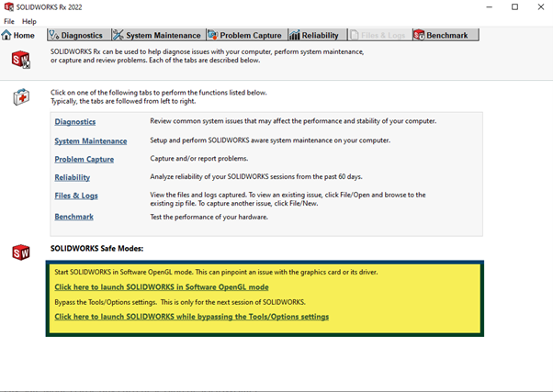Image resolution: width=553 pixels, height=392 pixels.
Task: Click the System Maintenance tab tools icon
Action: click(x=118, y=36)
